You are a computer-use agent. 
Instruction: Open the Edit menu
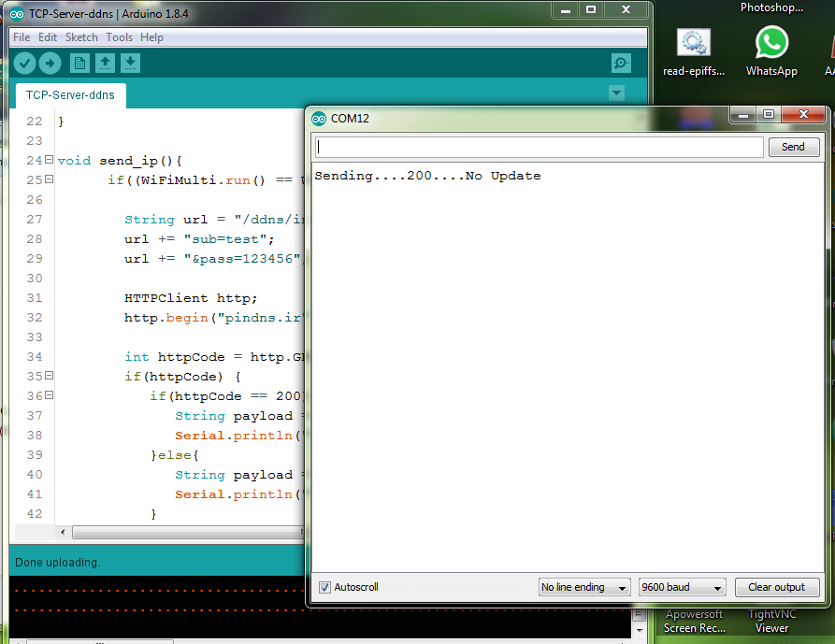[x=48, y=37]
